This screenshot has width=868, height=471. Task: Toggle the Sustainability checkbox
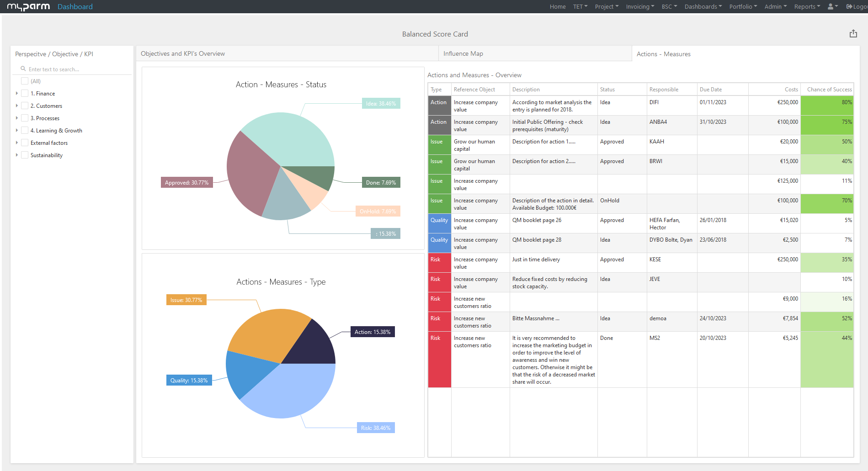click(x=25, y=155)
